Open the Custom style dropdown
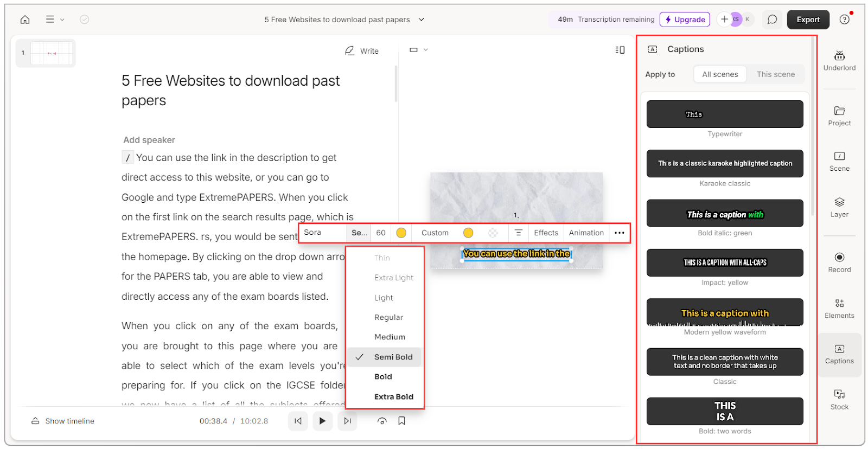Screen dimensions: 868x449 pos(435,233)
